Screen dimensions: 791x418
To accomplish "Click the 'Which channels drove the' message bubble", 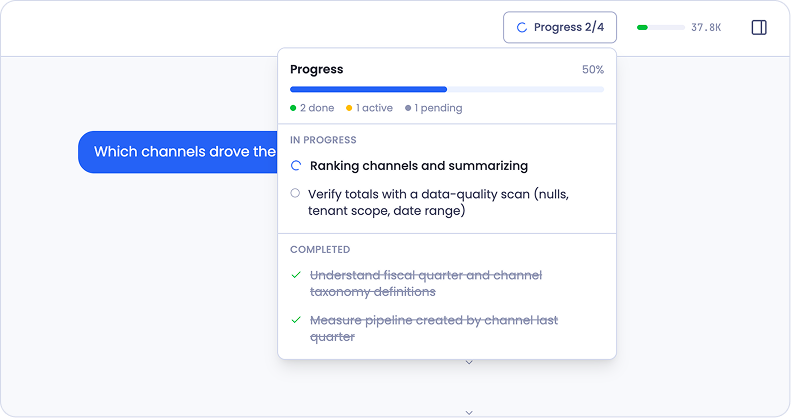I will (x=178, y=152).
